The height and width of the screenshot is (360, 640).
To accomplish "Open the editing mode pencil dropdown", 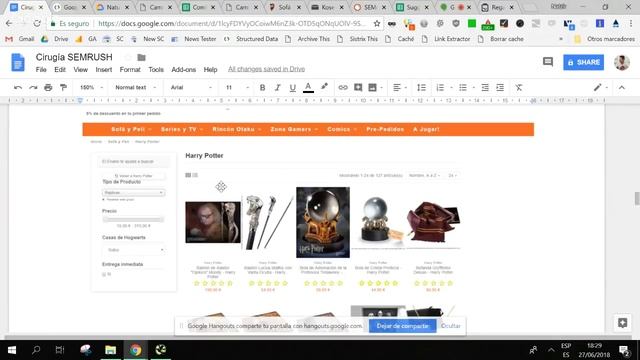I will (601, 87).
